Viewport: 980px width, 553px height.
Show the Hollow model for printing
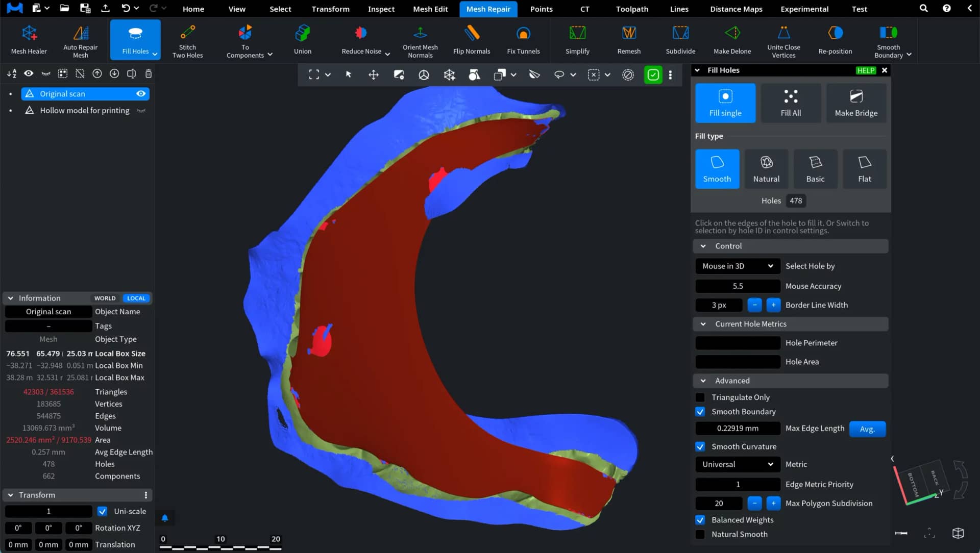(141, 110)
